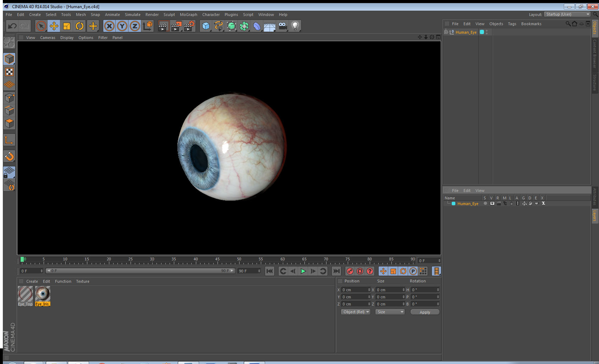Open the spline pen tool
This screenshot has height=364, width=599.
pos(219,26)
